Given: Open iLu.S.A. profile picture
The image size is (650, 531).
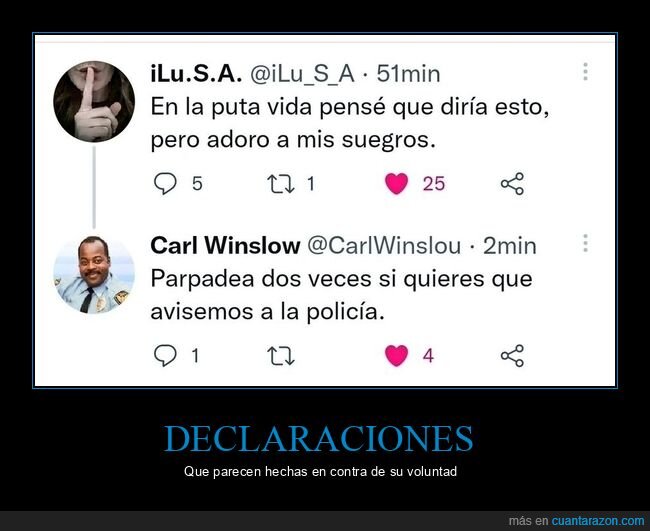Looking at the screenshot, I should (x=94, y=102).
